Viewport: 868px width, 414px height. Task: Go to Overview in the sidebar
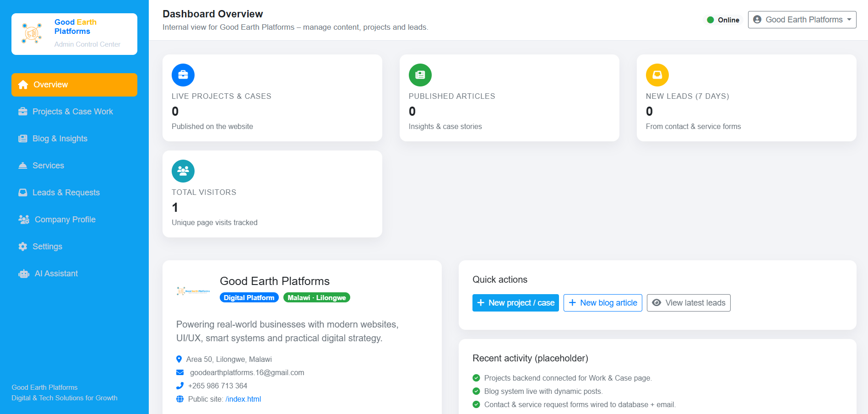point(74,85)
